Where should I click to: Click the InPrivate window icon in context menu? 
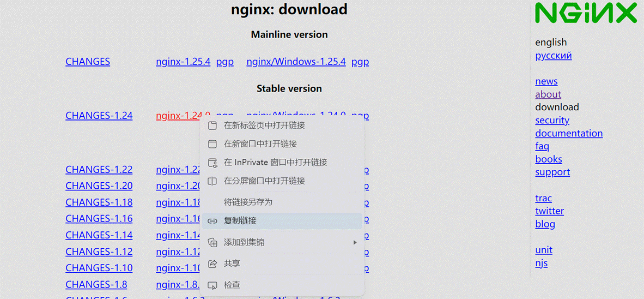point(212,163)
